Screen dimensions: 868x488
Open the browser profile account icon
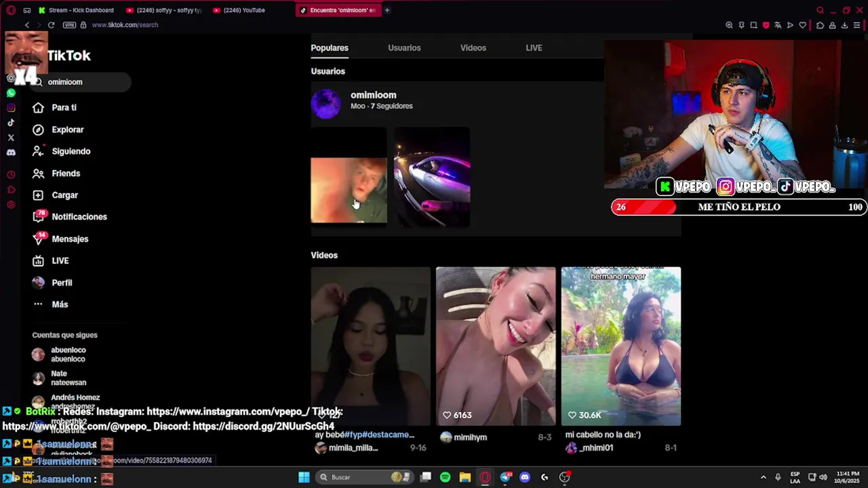pyautogui.click(x=832, y=25)
